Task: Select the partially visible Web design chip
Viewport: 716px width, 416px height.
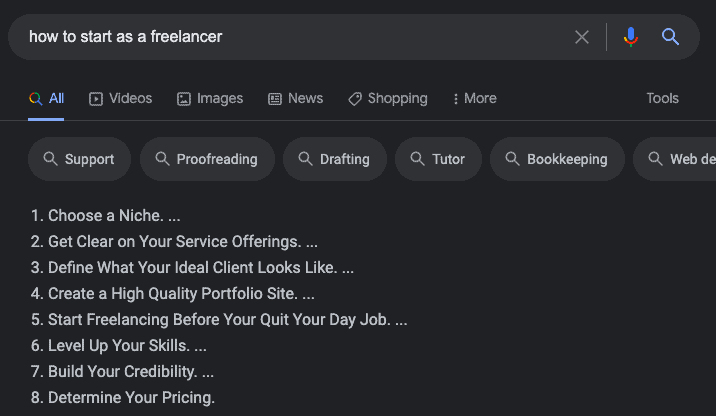Action: point(675,159)
